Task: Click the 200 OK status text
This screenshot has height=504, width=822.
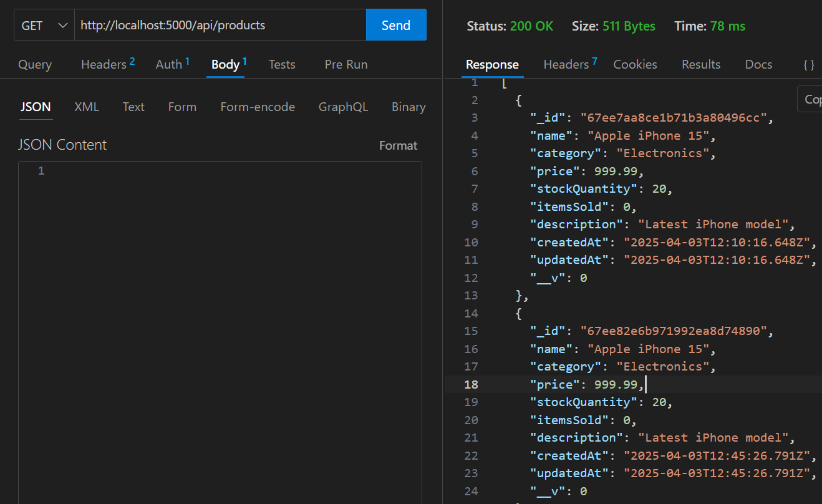Action: click(531, 26)
